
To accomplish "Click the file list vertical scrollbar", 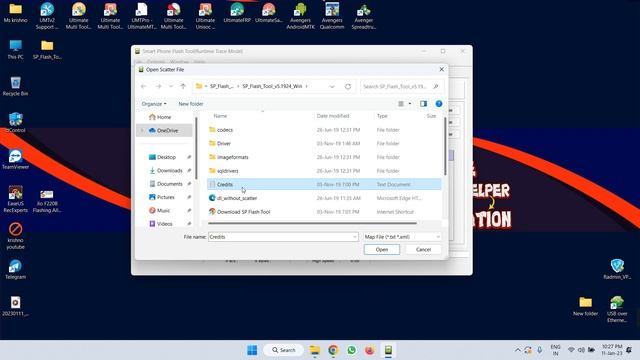I will 444,147.
